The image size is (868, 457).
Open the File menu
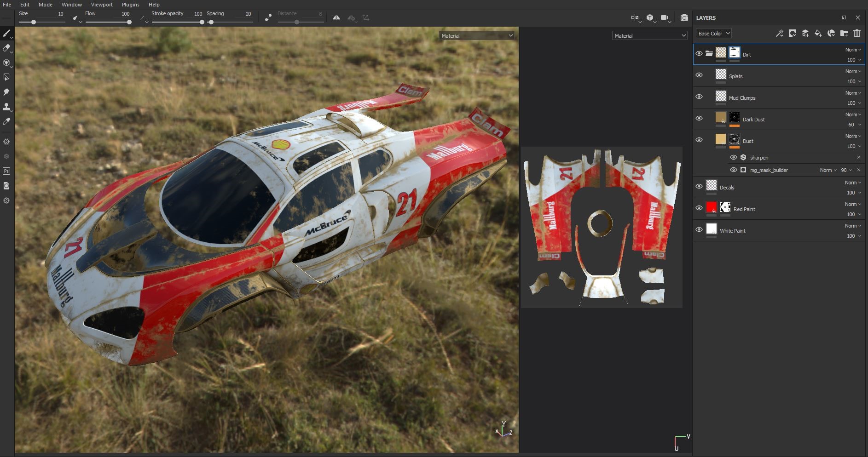[x=7, y=5]
